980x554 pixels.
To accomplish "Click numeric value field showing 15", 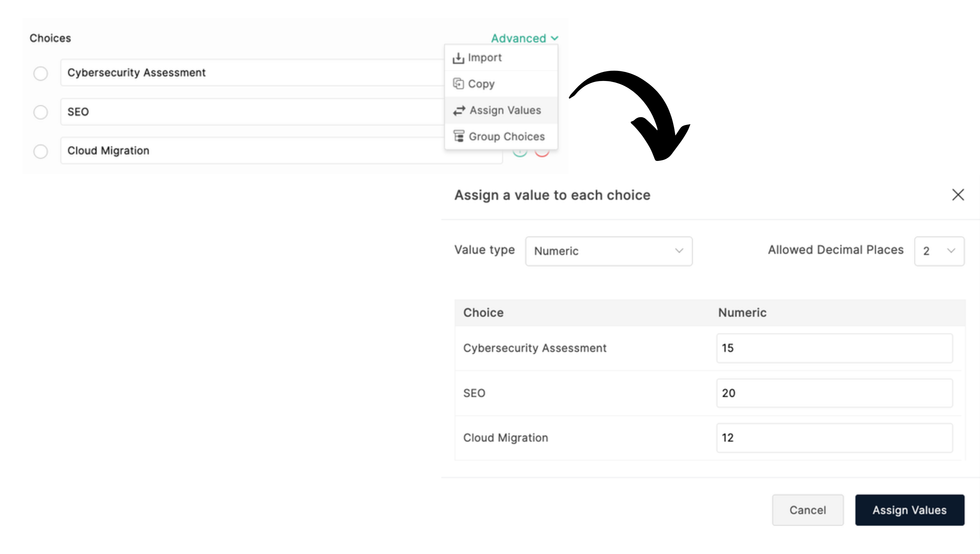I will coord(835,348).
